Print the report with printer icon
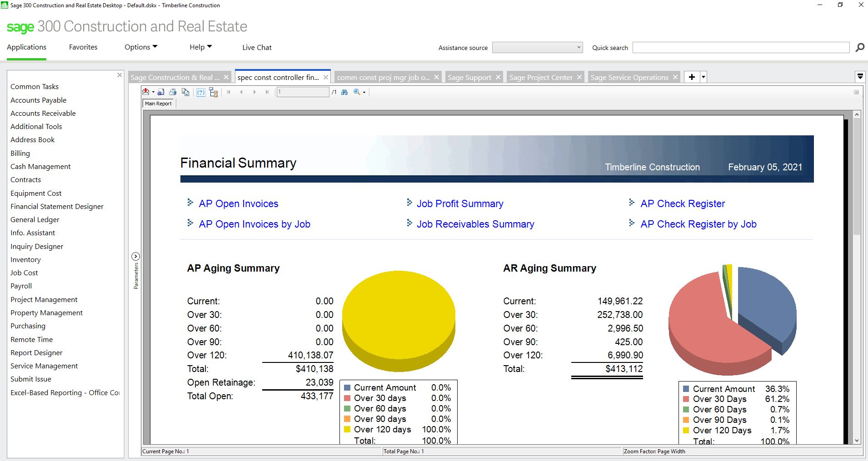868x461 pixels. pos(173,92)
